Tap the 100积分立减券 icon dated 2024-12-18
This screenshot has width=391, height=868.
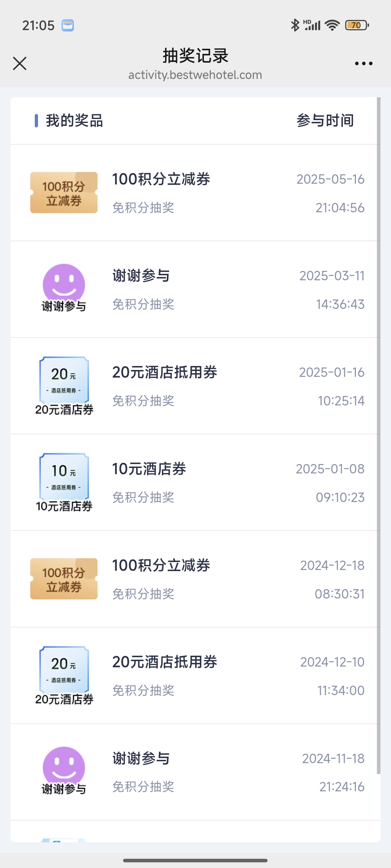[64, 579]
